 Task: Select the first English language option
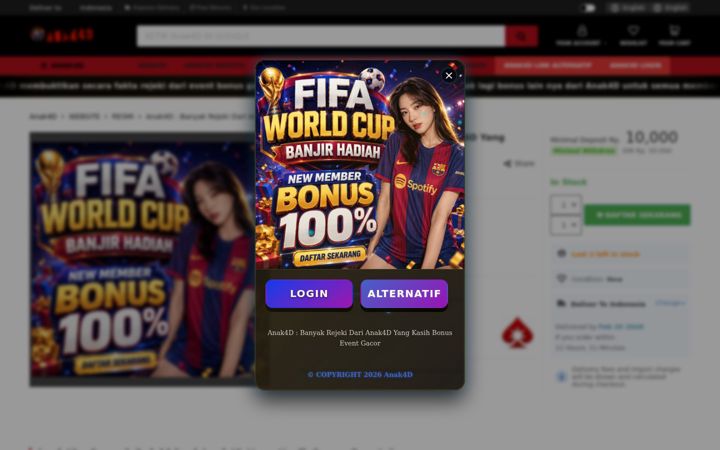(627, 8)
